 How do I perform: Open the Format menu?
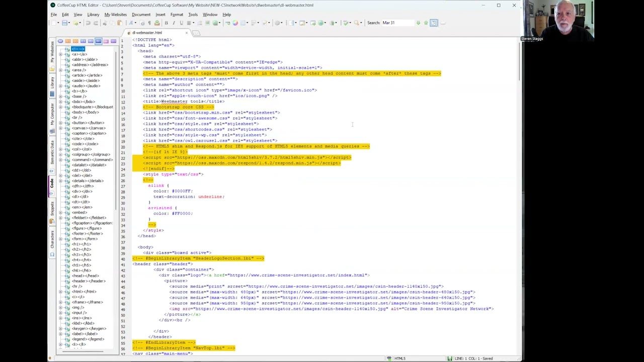coord(177,15)
